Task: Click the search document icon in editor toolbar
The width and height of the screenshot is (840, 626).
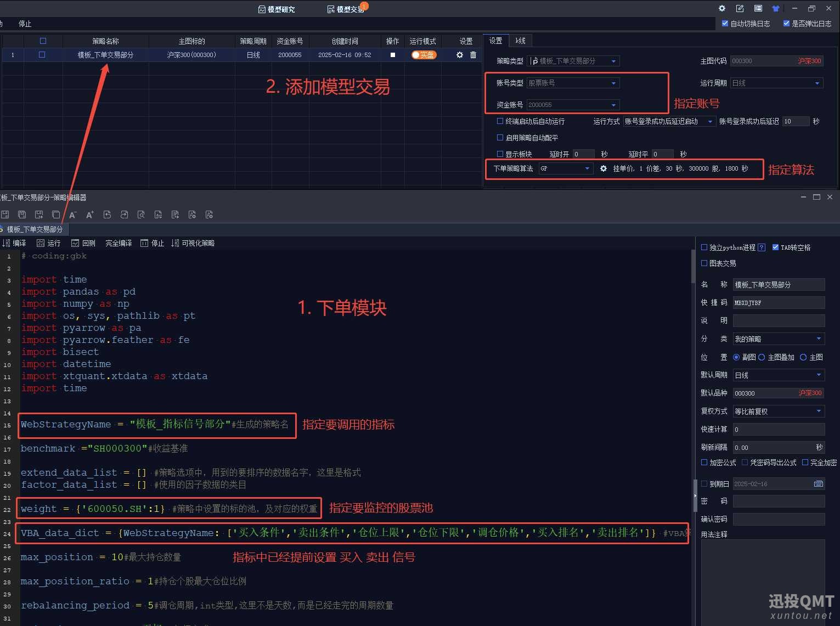Action: click(x=141, y=215)
